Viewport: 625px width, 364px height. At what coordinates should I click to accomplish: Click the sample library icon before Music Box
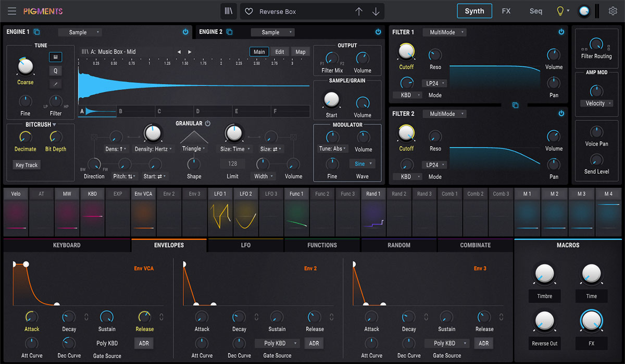(85, 52)
